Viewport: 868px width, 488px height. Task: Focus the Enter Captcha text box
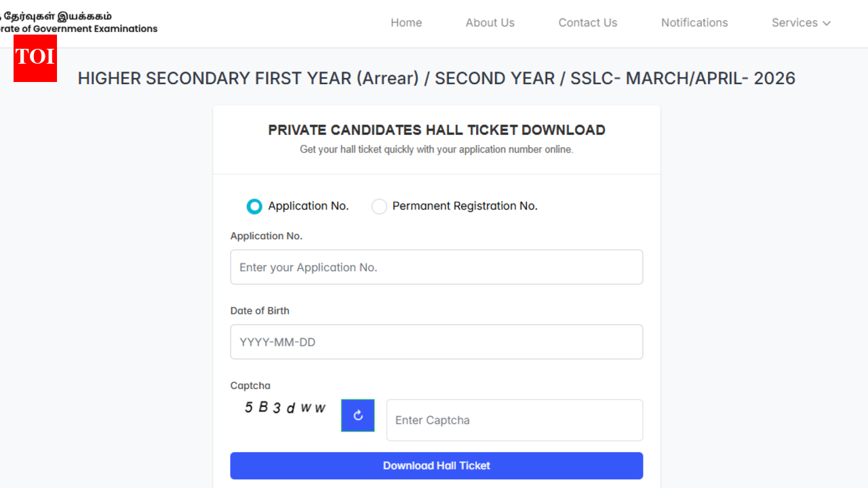click(514, 420)
